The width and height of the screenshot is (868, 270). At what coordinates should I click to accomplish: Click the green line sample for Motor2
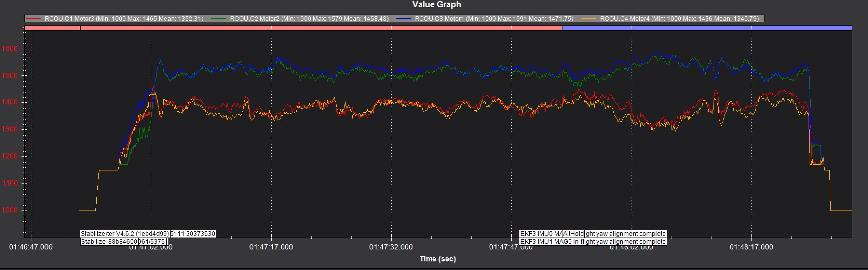[x=218, y=18]
